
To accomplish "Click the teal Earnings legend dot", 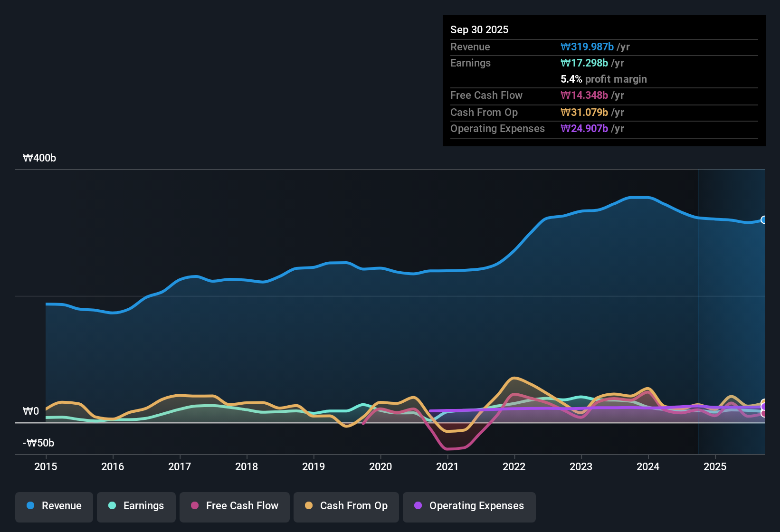I will click(x=112, y=506).
